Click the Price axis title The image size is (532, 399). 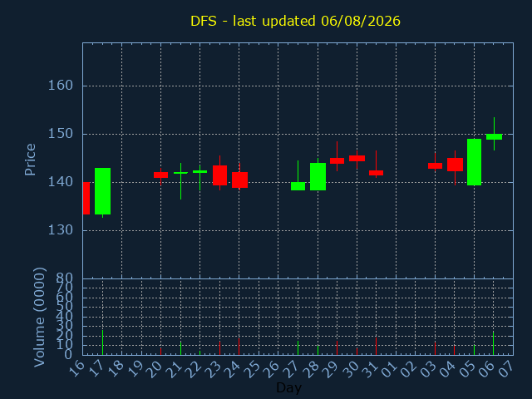30,160
